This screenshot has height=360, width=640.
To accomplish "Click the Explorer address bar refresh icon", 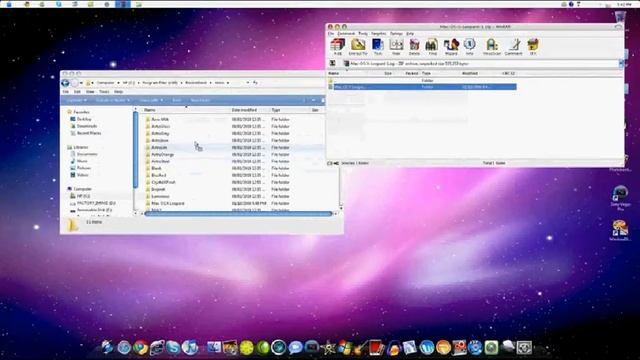I will click(255, 82).
